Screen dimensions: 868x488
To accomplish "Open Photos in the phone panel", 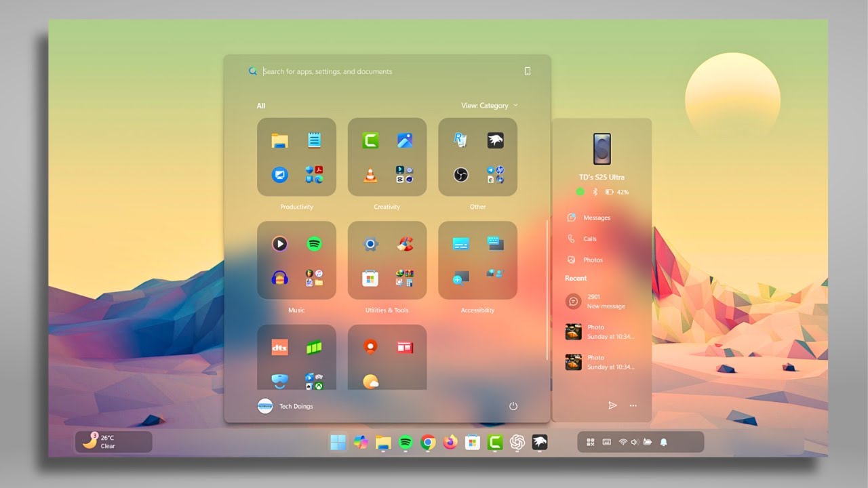I will (x=585, y=260).
